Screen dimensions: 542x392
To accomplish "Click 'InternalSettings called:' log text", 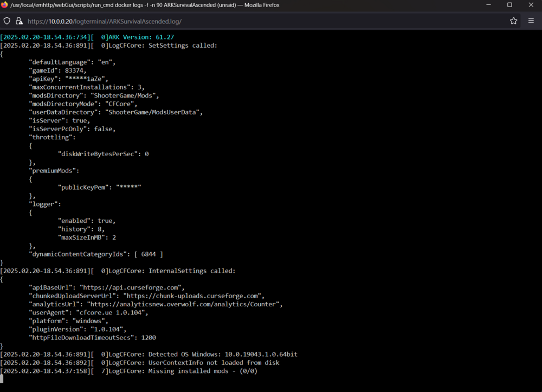I will pos(192,271).
